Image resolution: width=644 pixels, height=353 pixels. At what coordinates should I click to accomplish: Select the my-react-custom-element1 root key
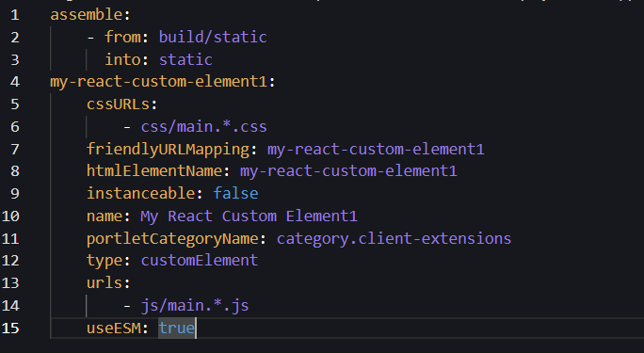(x=159, y=82)
